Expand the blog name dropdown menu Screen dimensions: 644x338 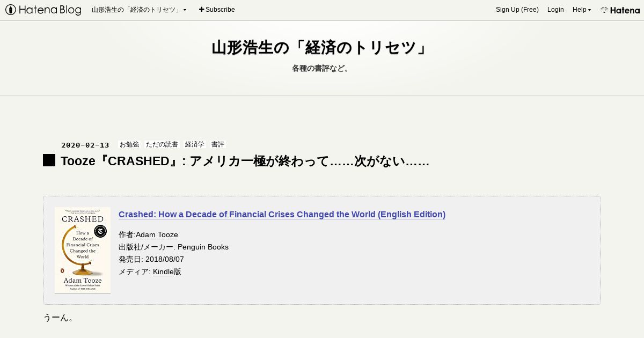(139, 10)
